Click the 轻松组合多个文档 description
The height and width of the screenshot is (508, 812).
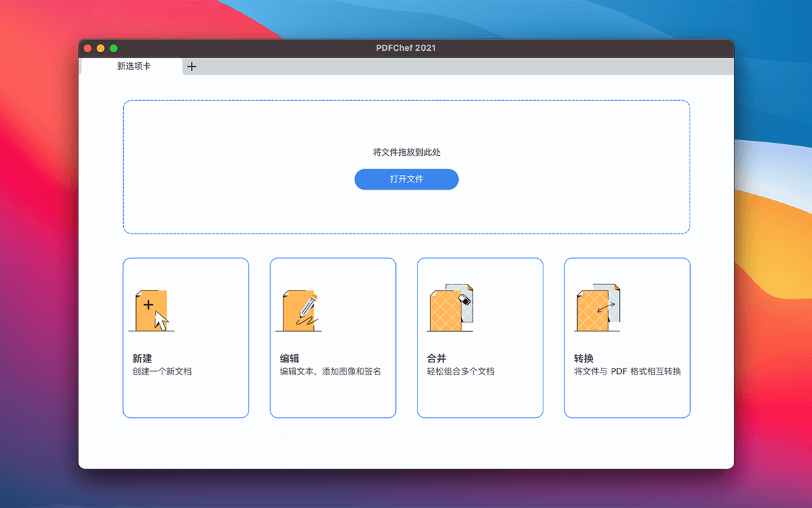click(461, 371)
